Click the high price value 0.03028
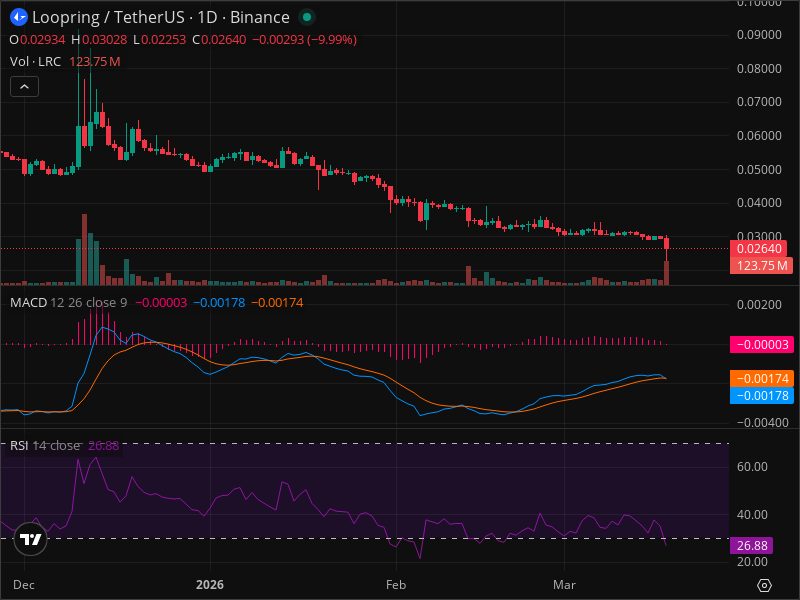Screen dimensions: 800x600 (105, 40)
